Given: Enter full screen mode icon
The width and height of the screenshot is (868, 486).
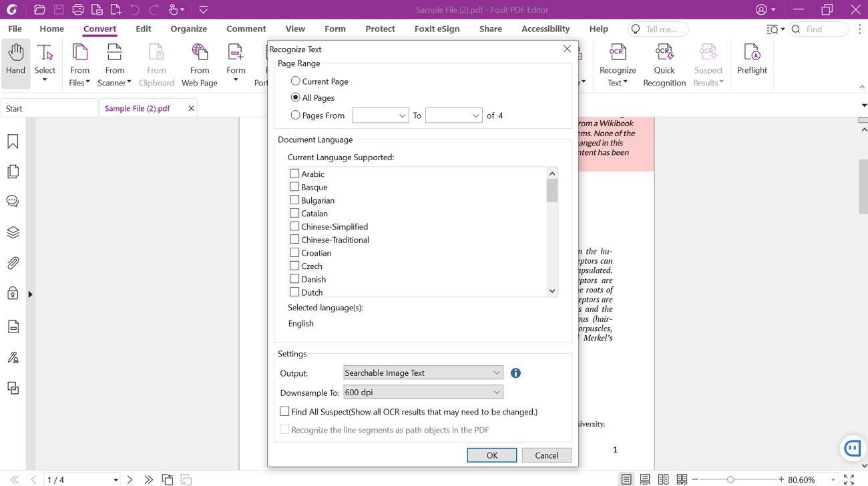Looking at the screenshot, I should (849, 479).
